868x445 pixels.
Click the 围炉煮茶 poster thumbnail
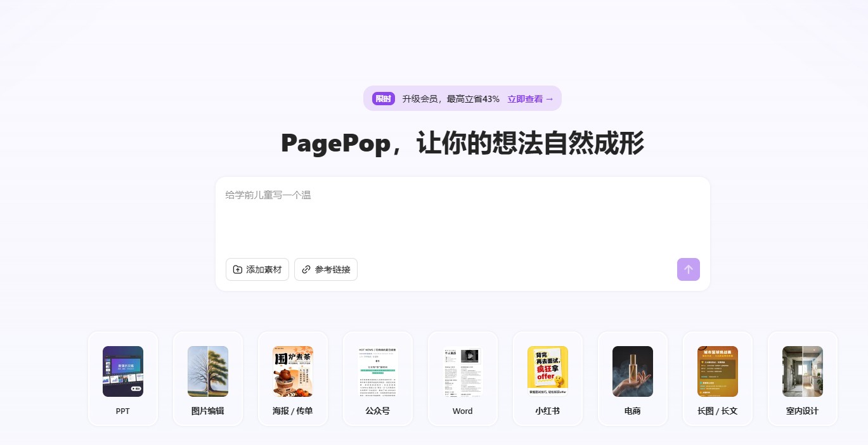click(293, 371)
